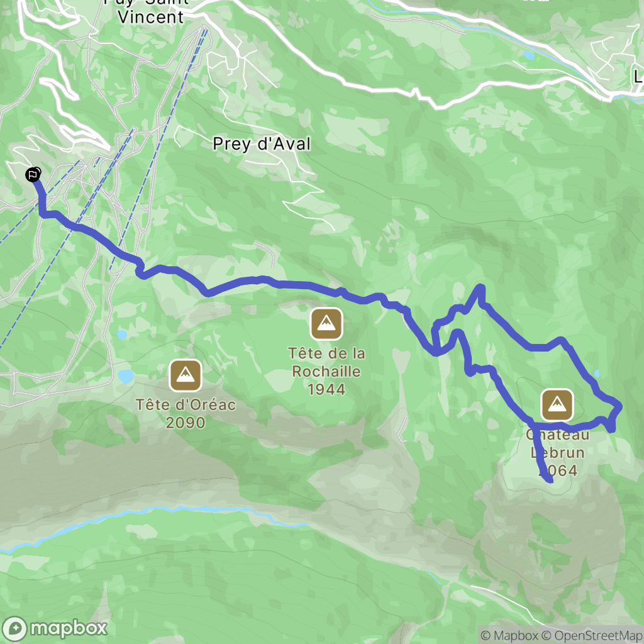Image resolution: width=644 pixels, height=644 pixels.
Task: Select the Château Lebrun peak icon
Action: coord(557,405)
